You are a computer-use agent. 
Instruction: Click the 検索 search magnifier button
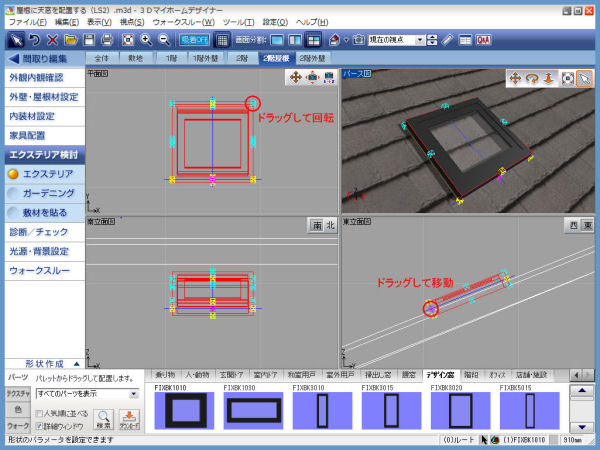106,417
